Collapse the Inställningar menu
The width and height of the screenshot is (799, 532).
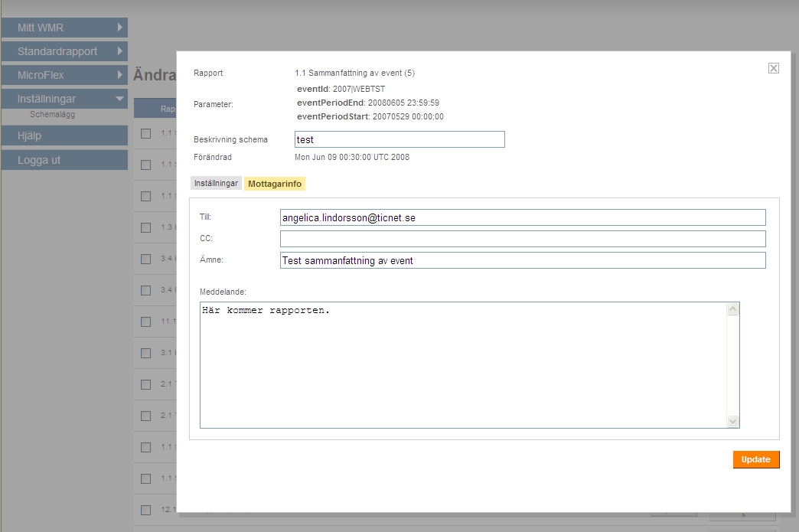(64, 99)
